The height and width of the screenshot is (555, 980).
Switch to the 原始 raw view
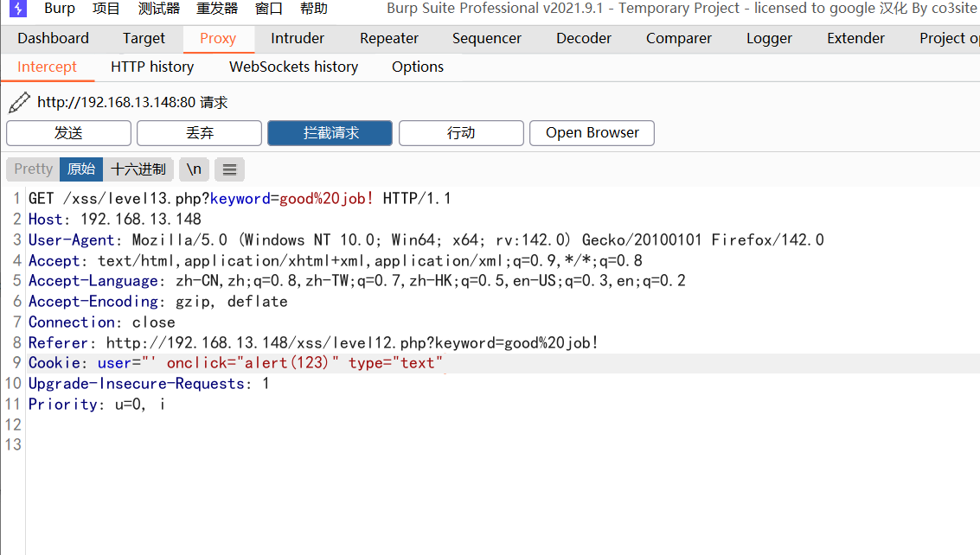click(81, 169)
